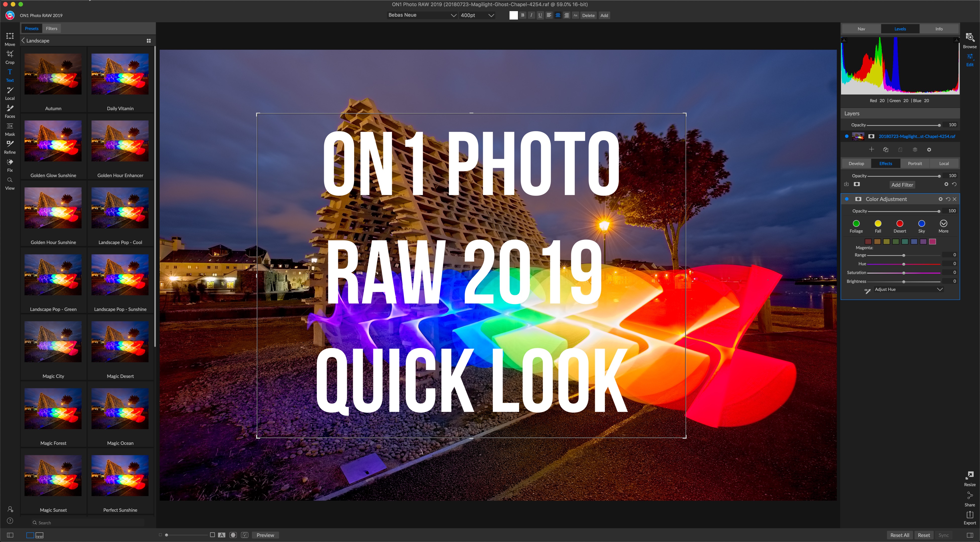The width and height of the screenshot is (980, 542).
Task: Expand the More color presets
Action: (x=944, y=226)
